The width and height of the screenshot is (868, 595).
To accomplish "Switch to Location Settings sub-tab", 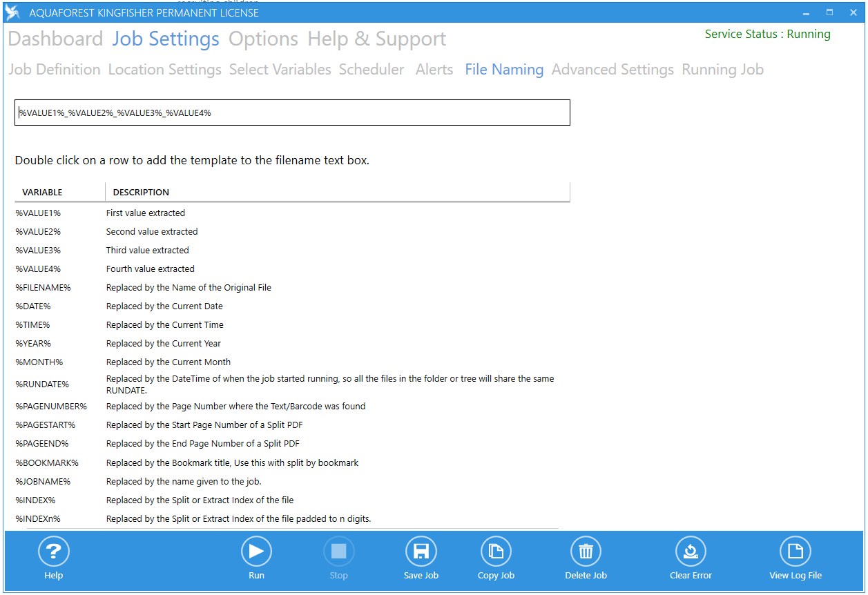I will (x=164, y=70).
